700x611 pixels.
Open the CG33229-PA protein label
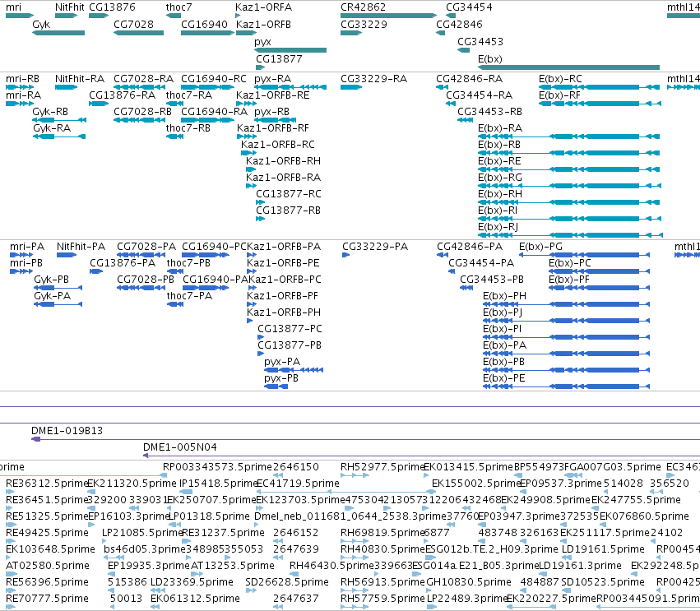(x=375, y=247)
